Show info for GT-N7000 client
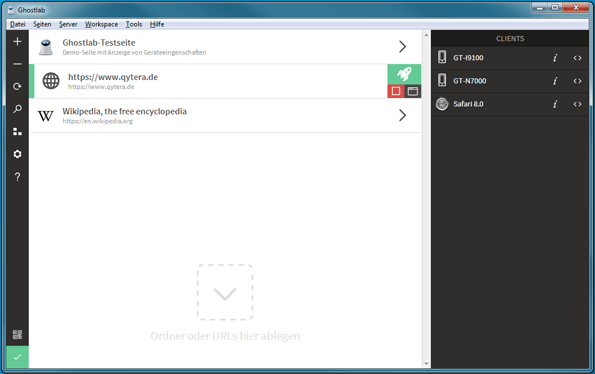Screen dimensions: 595x374 pyautogui.click(x=555, y=81)
